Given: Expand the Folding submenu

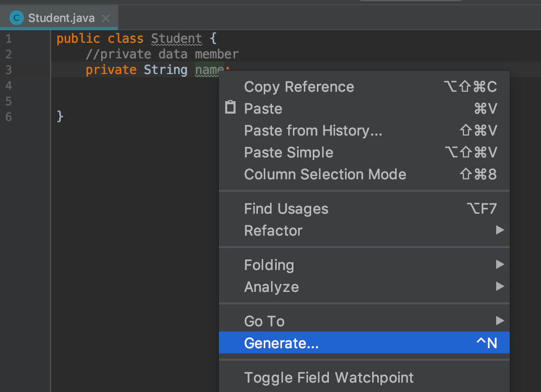Looking at the screenshot, I should click(x=269, y=265).
